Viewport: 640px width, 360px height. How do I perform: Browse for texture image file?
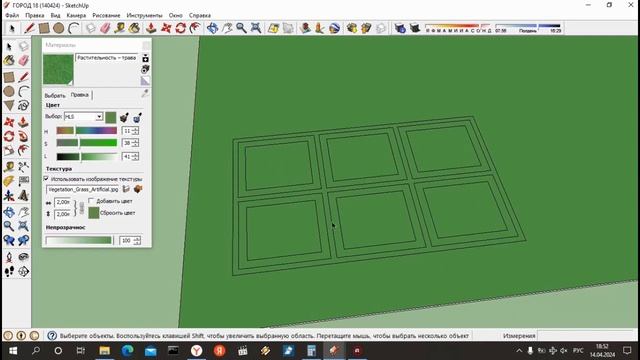pyautogui.click(x=126, y=189)
